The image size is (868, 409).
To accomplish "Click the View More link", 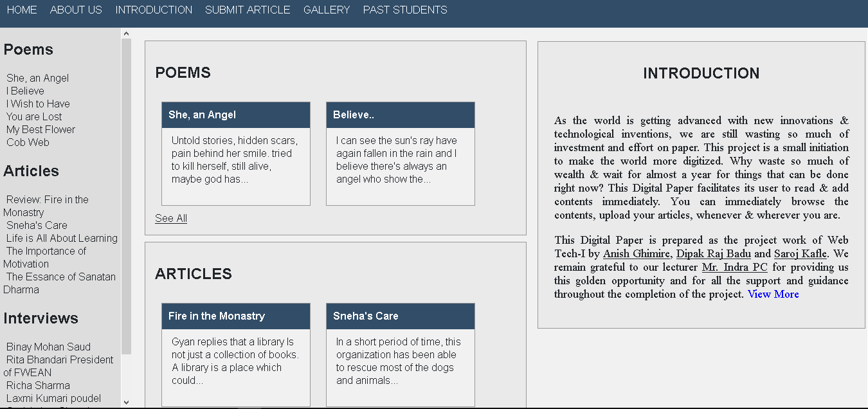I will 773,294.
